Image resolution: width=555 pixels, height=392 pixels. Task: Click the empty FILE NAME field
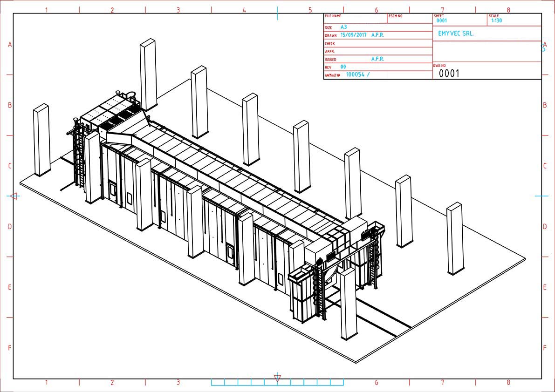pyautogui.click(x=355, y=20)
